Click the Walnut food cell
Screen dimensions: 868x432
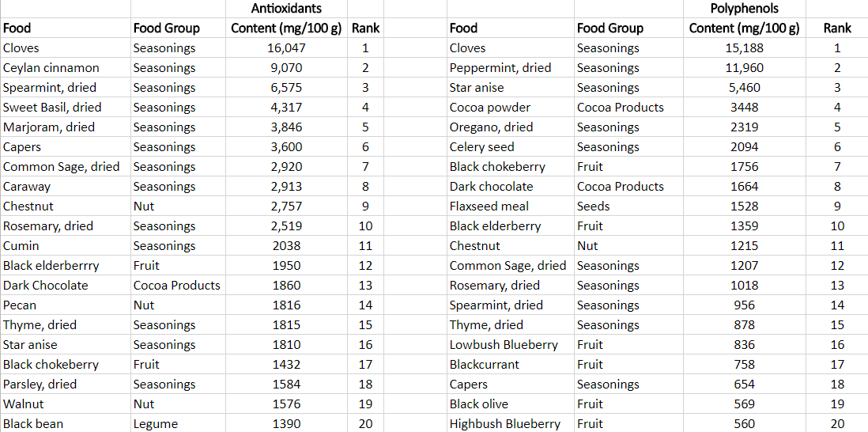tap(66, 404)
